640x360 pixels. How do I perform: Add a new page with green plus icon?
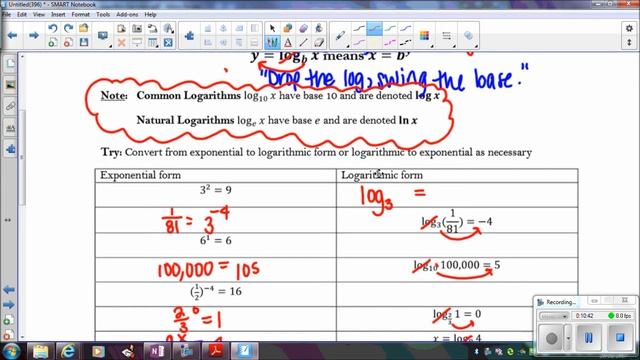pos(53,42)
